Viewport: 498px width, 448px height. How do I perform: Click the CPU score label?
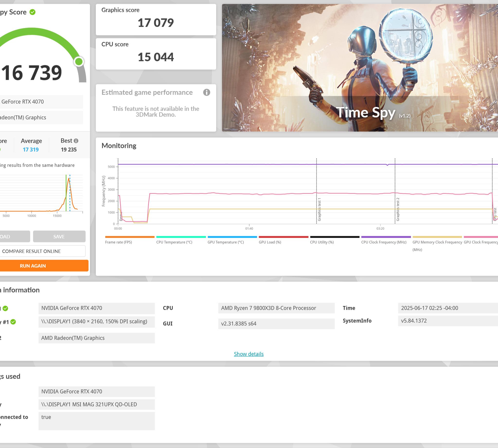[x=115, y=44]
